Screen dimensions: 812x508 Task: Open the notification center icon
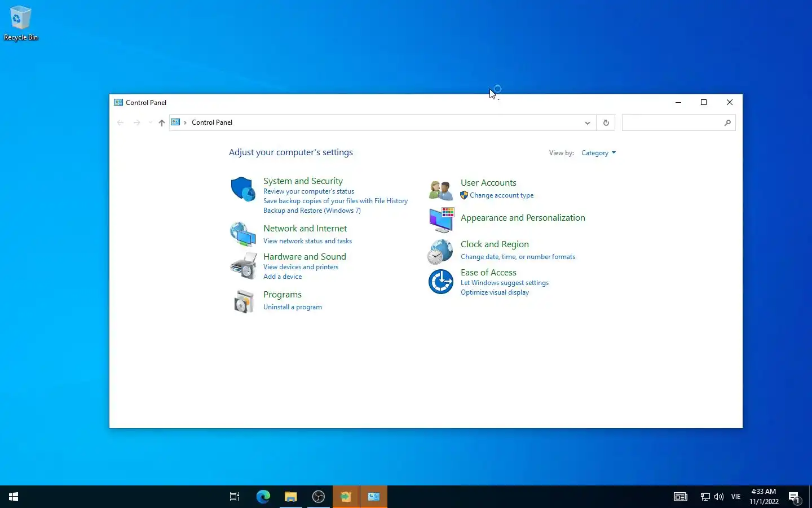(x=795, y=497)
